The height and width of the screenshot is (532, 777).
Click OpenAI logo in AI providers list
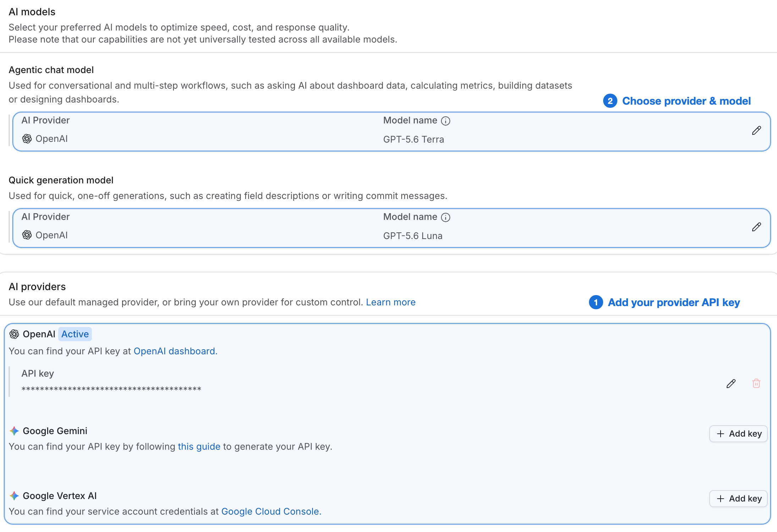[14, 334]
